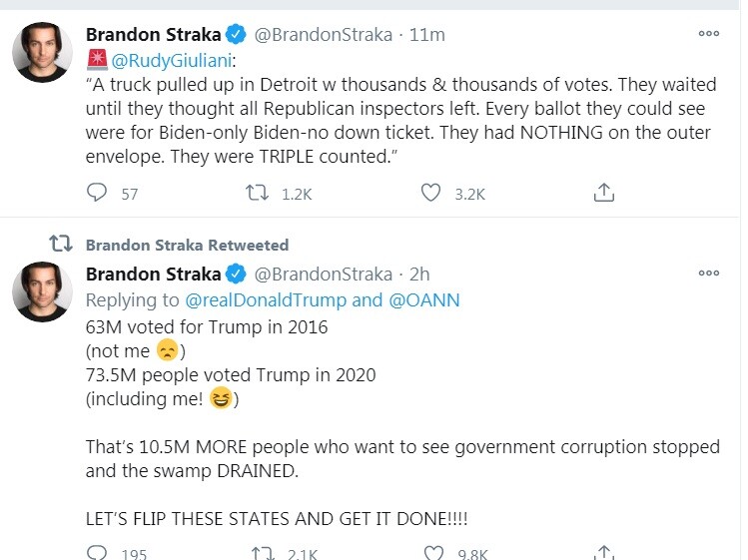Share the first tweet about Detroit votes
Image resolution: width=748 pixels, height=560 pixels.
603,193
